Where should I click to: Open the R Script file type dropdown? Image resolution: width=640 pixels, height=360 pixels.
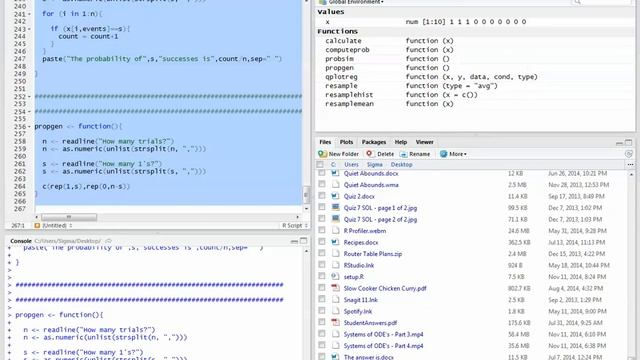[295, 225]
